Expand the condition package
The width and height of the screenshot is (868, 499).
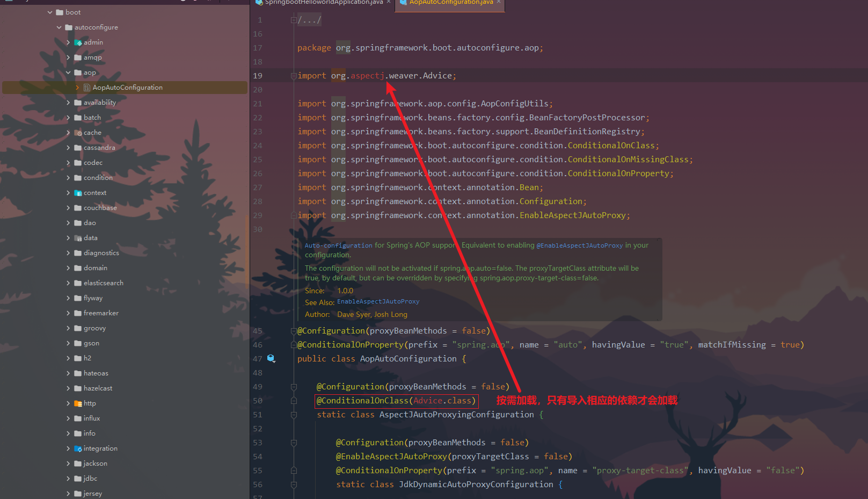point(68,178)
